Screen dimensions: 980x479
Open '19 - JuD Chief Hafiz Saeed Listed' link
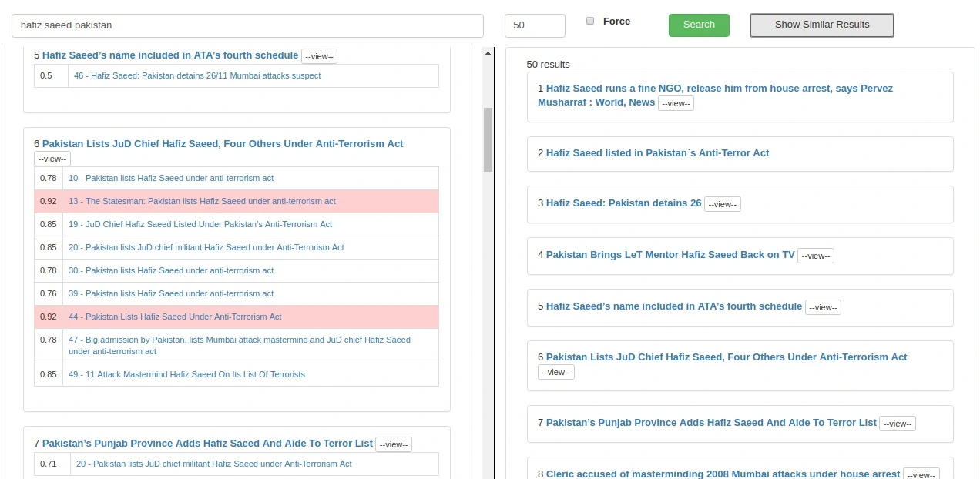pyautogui.click(x=200, y=224)
